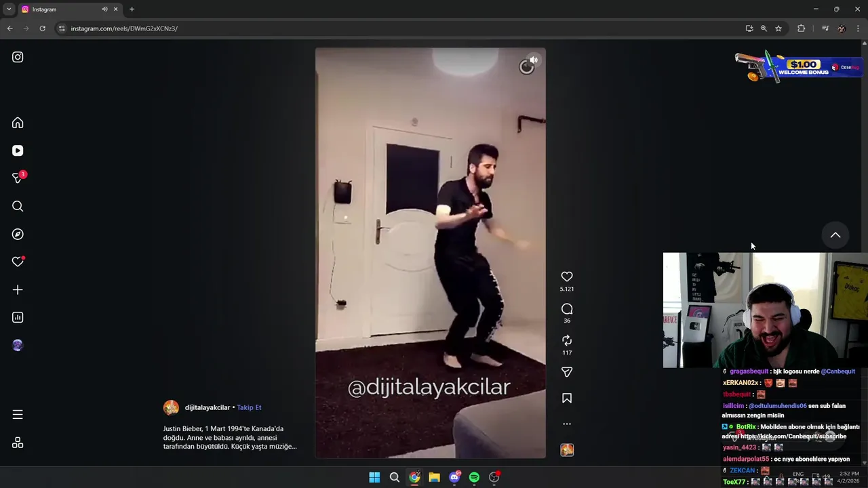Open Chrome profile avatar
This screenshot has width=868, height=488.
click(842, 28)
